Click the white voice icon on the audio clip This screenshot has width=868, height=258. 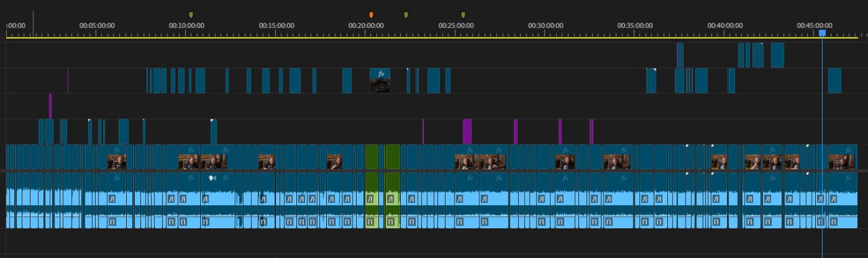coord(212,178)
